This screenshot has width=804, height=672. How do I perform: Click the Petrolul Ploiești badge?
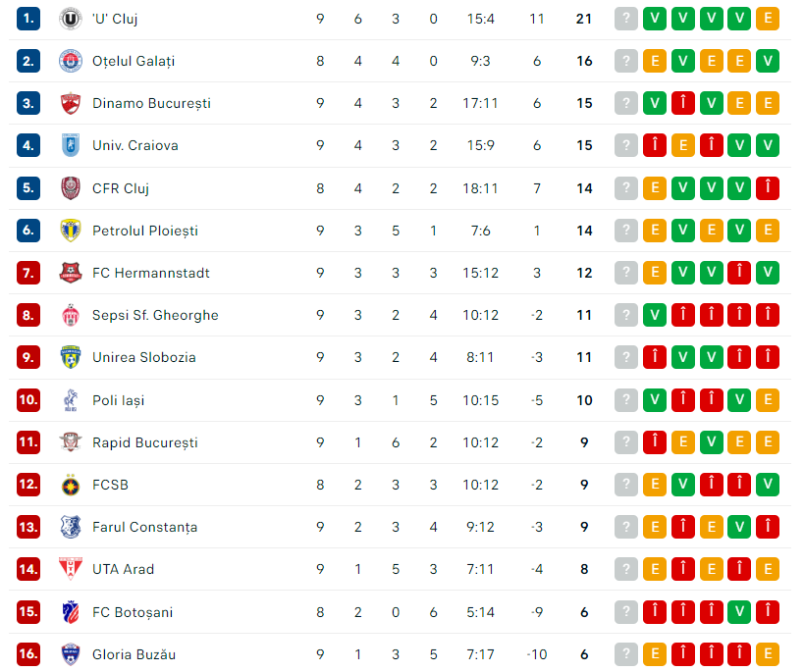point(71,231)
